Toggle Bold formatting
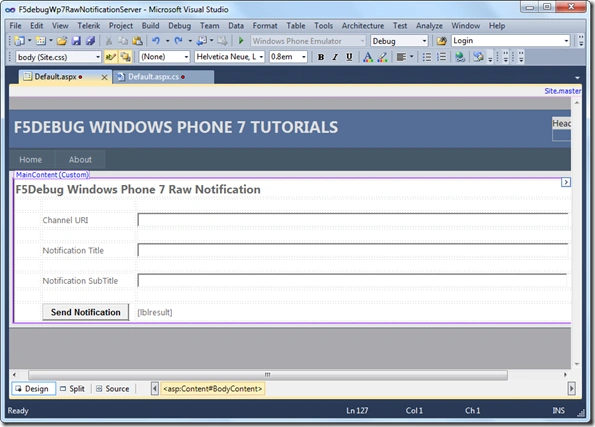The height and width of the screenshot is (427, 595). (321, 57)
